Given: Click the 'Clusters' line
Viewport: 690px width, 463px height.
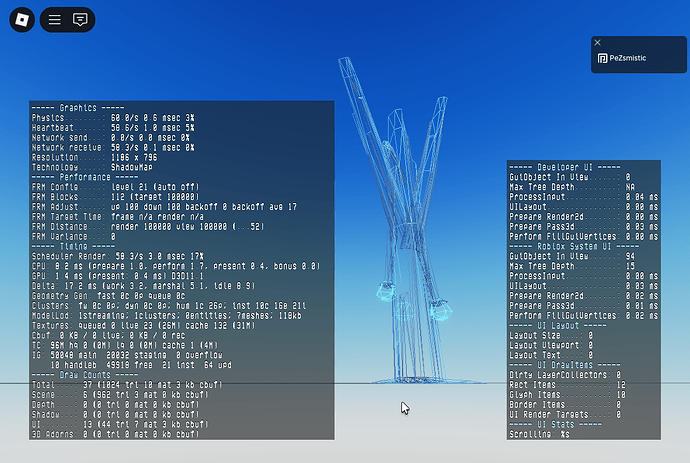Looking at the screenshot, I should pyautogui.click(x=169, y=306).
